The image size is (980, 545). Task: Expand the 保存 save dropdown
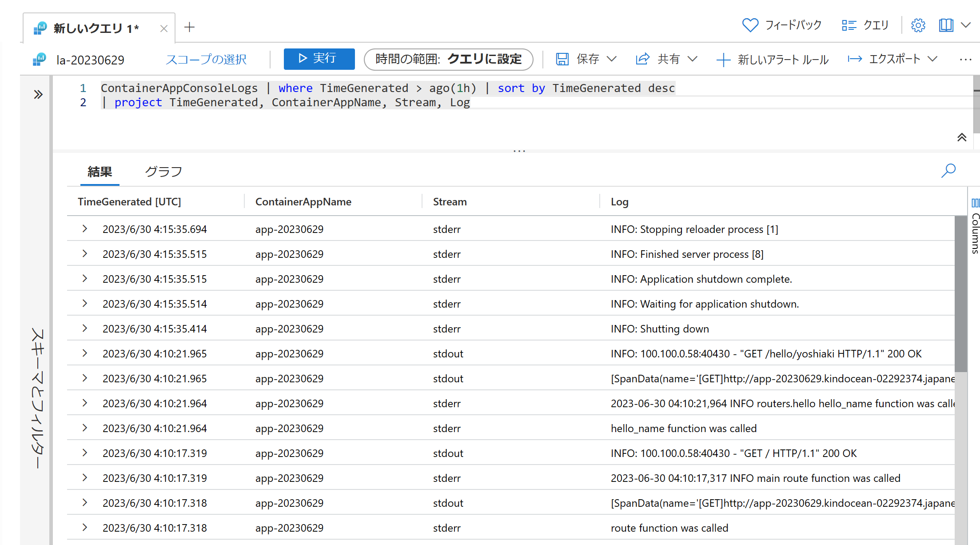coord(612,59)
